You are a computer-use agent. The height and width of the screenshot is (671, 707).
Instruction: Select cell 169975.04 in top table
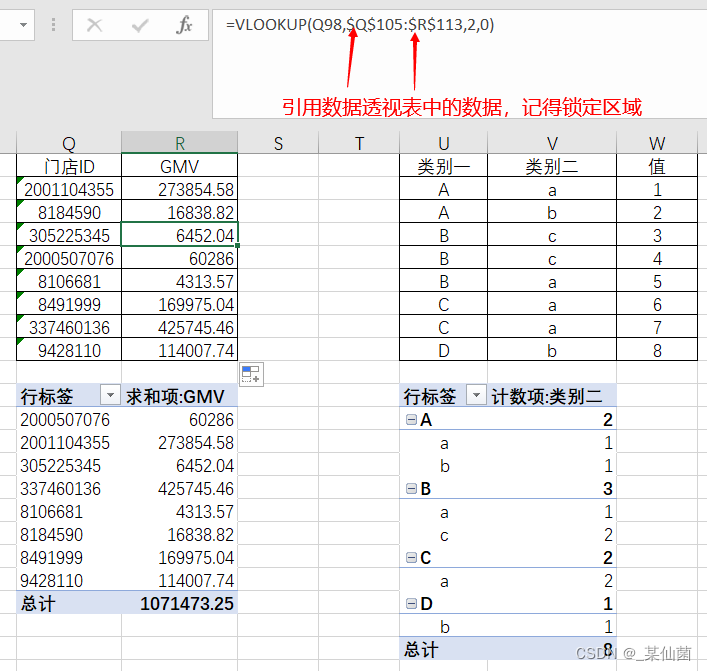coord(179,304)
